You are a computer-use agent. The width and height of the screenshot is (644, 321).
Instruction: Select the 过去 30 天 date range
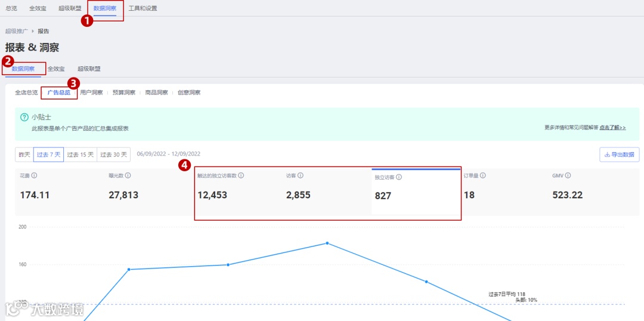(114, 155)
